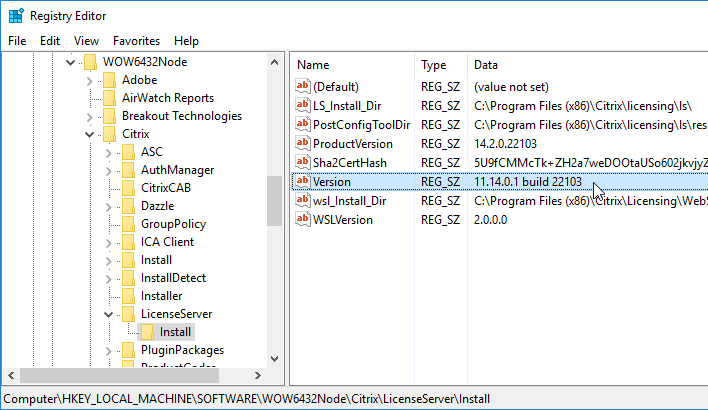
Task: Click the Dazzle folder icon
Action: pyautogui.click(x=128, y=206)
